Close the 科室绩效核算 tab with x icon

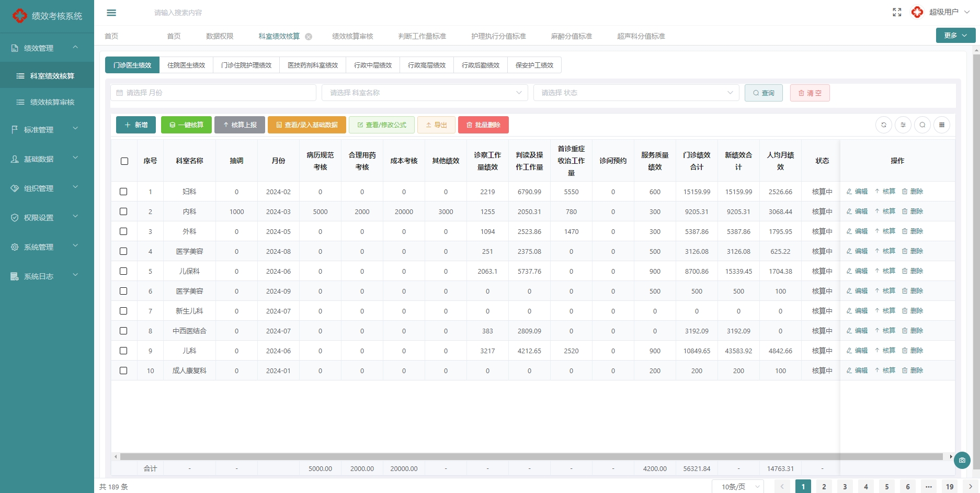pyautogui.click(x=309, y=37)
